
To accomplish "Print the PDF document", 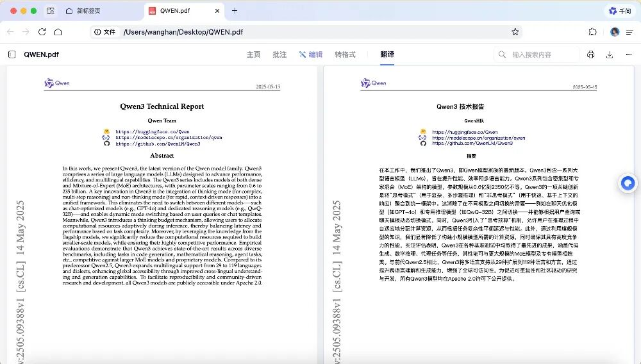I will tap(591, 54).
